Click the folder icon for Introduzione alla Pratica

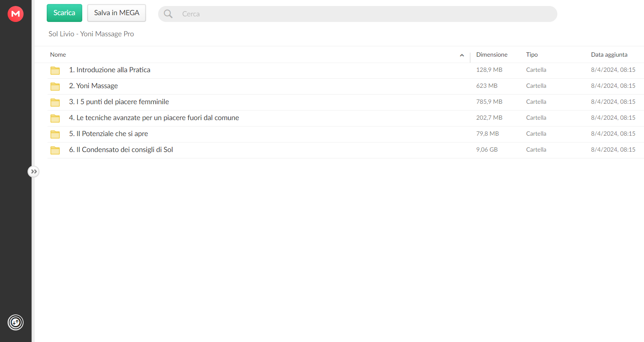55,71
